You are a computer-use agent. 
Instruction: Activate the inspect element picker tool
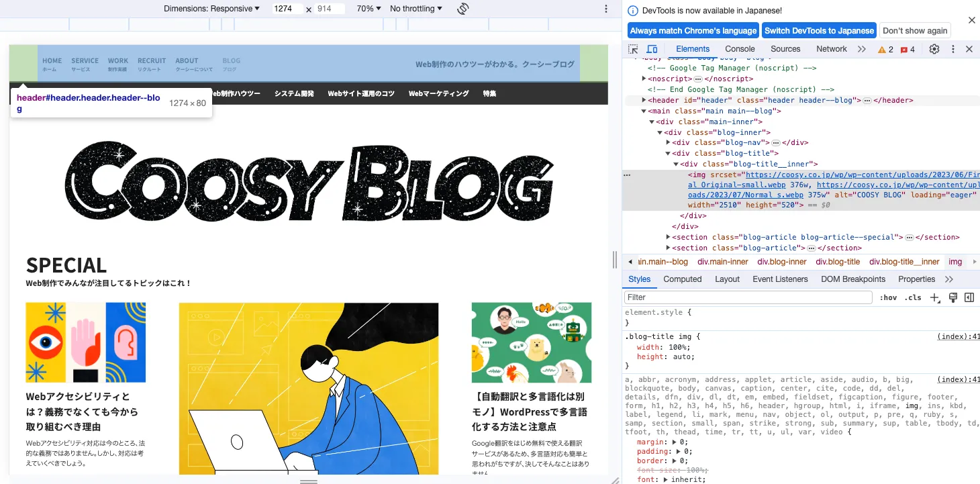633,49
